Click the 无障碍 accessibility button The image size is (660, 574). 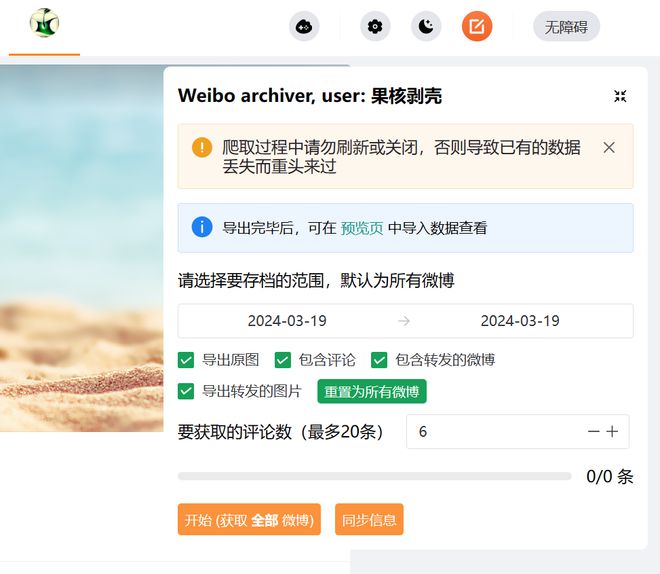click(567, 27)
